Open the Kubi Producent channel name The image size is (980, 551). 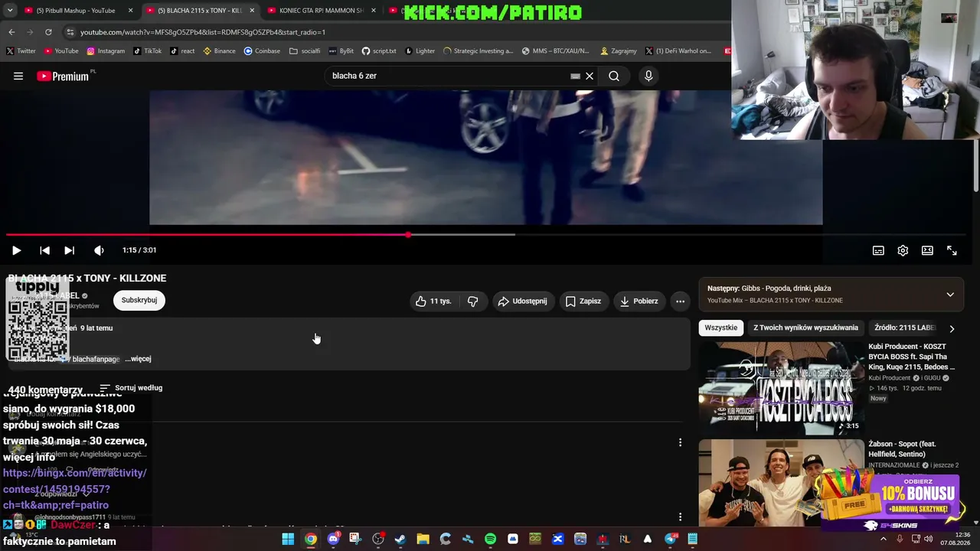(x=890, y=378)
